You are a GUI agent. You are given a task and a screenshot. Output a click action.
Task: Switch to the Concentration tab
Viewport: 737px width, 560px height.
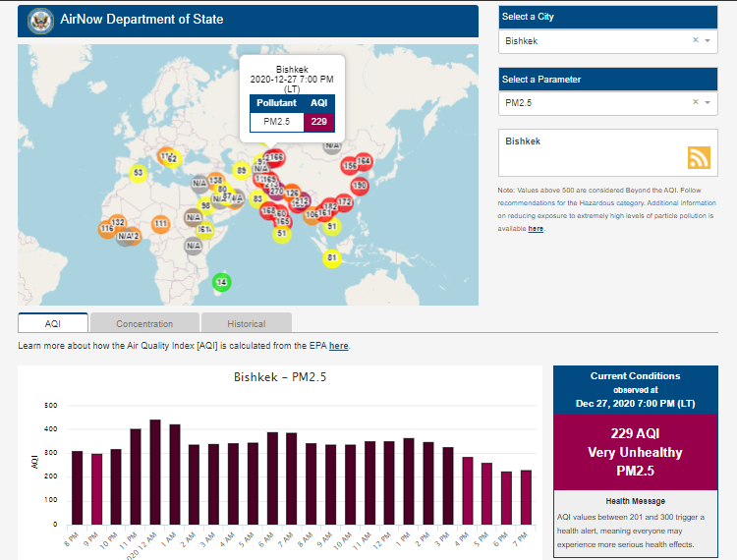(144, 323)
